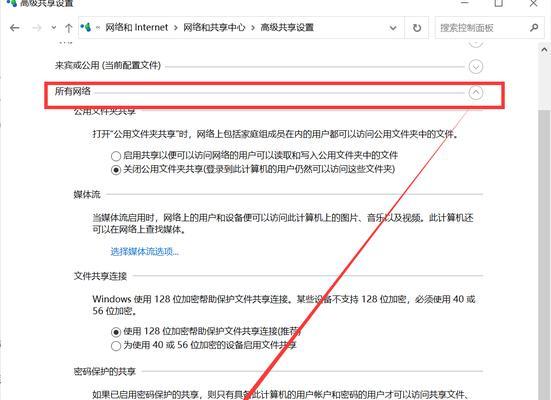Click the search magnifier icon
Viewport: 551px width, 400px height.
534,27
